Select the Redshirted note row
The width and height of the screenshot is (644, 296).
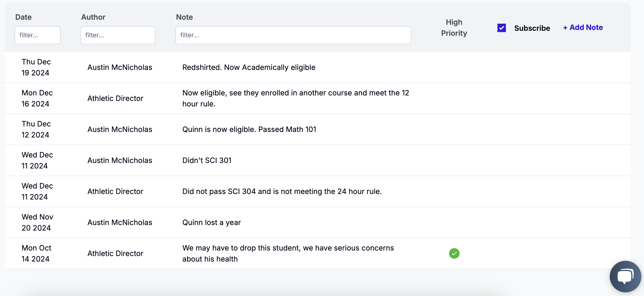(x=249, y=68)
